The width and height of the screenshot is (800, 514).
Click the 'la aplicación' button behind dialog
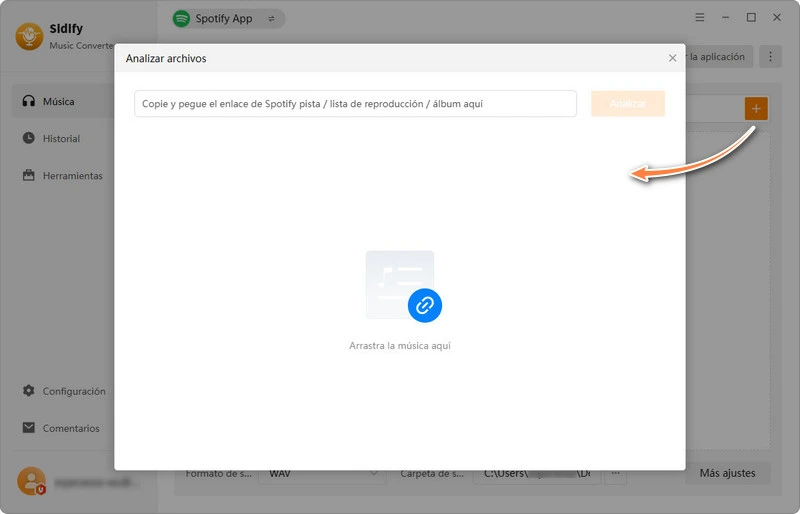point(718,57)
